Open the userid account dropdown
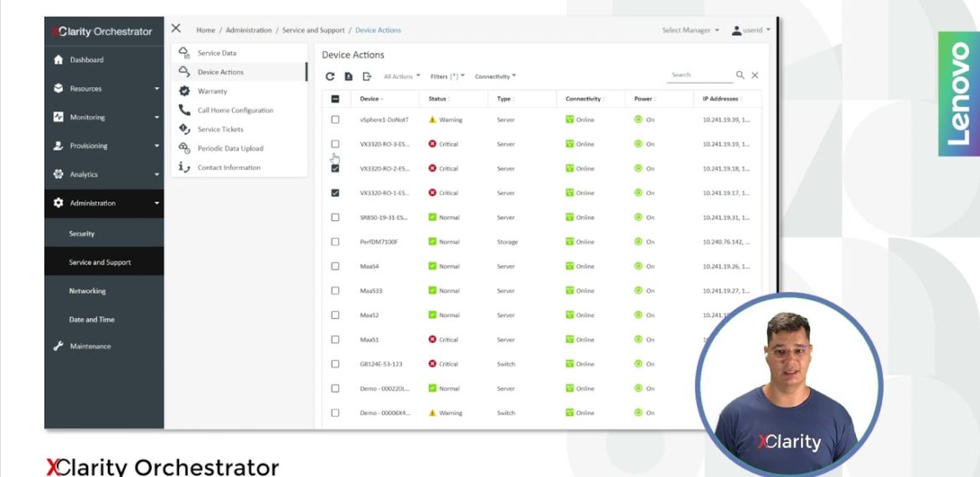This screenshot has width=980, height=477. tap(757, 30)
